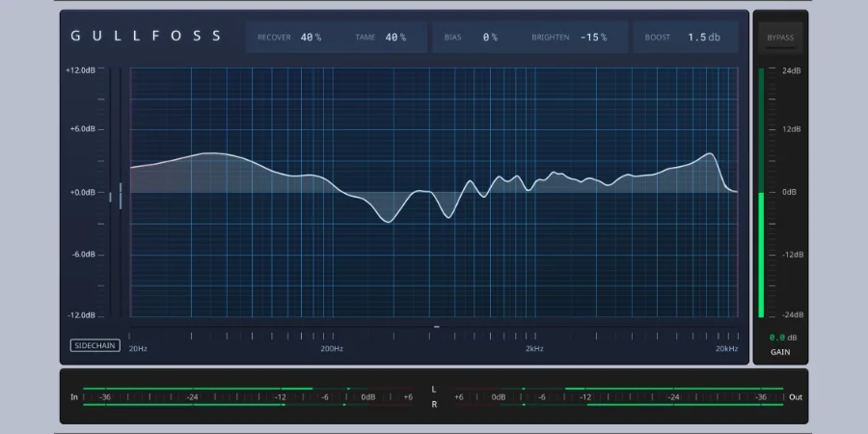Image resolution: width=868 pixels, height=434 pixels.
Task: Click the GAIN label
Action: coord(780,351)
